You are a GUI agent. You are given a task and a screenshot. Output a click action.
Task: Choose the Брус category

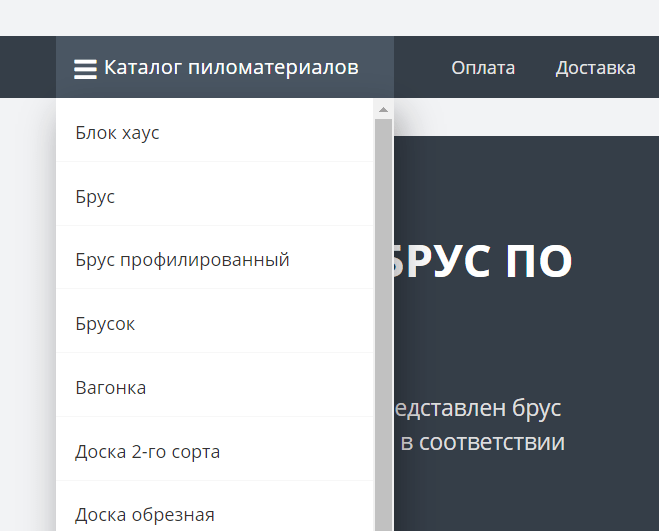click(x=95, y=197)
